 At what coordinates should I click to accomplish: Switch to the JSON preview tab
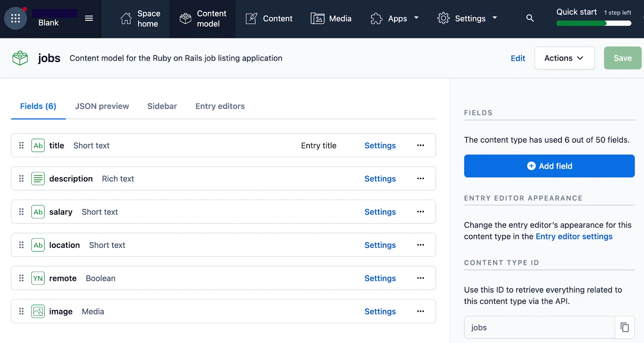tap(102, 106)
